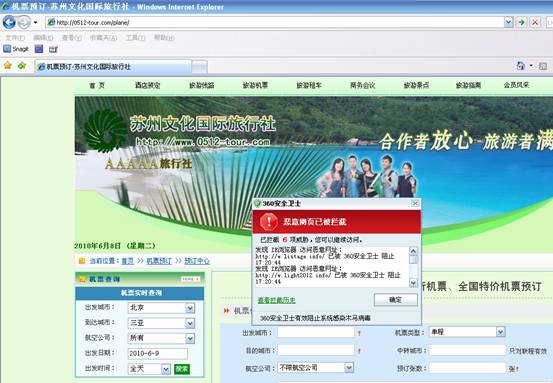The height and width of the screenshot is (383, 553).
Task: Expand the address bar history dropdown
Action: 508,23
